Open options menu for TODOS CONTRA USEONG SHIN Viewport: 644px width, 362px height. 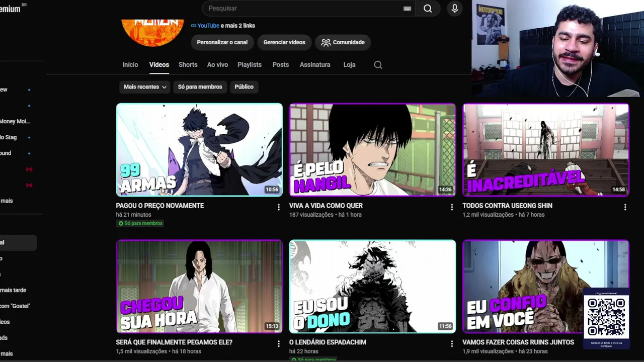[625, 207]
